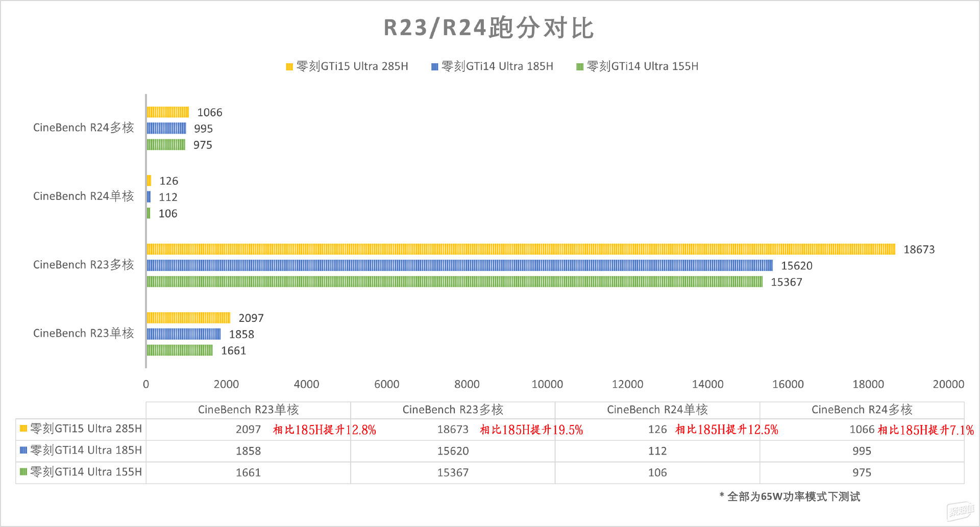
Task: Click red note 相比185H提升12.5%
Action: pyautogui.click(x=727, y=430)
